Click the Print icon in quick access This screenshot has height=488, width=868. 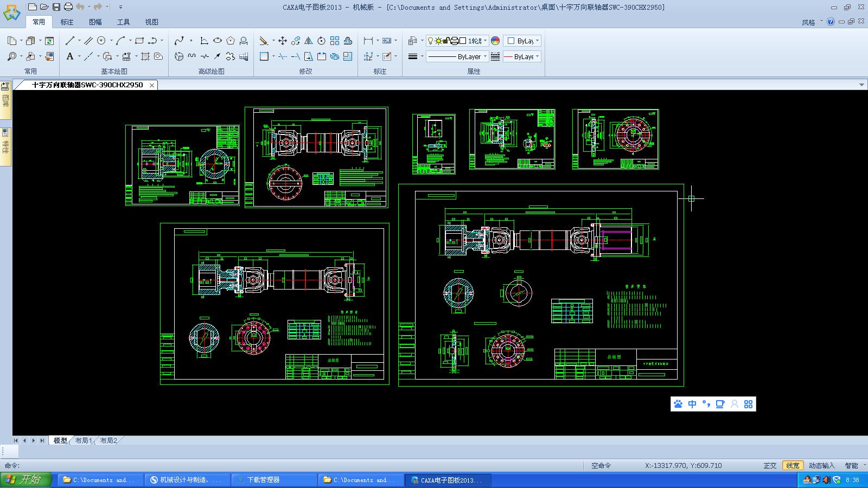tap(68, 7)
